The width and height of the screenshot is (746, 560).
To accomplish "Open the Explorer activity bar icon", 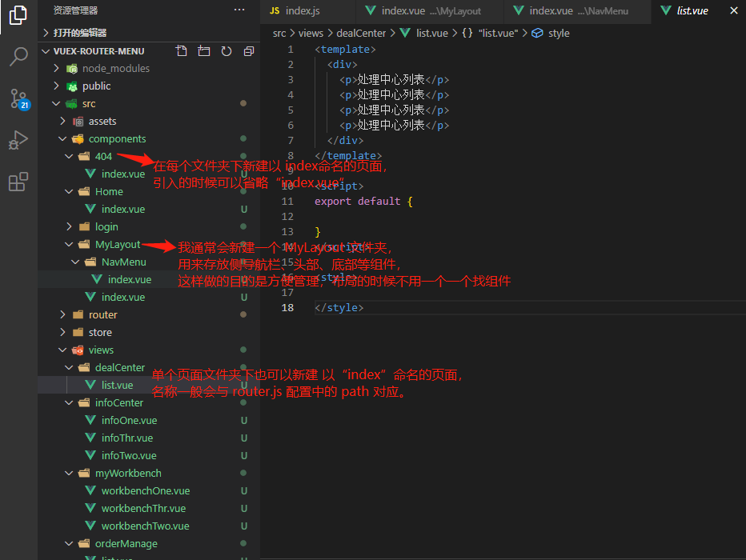I will [x=18, y=15].
